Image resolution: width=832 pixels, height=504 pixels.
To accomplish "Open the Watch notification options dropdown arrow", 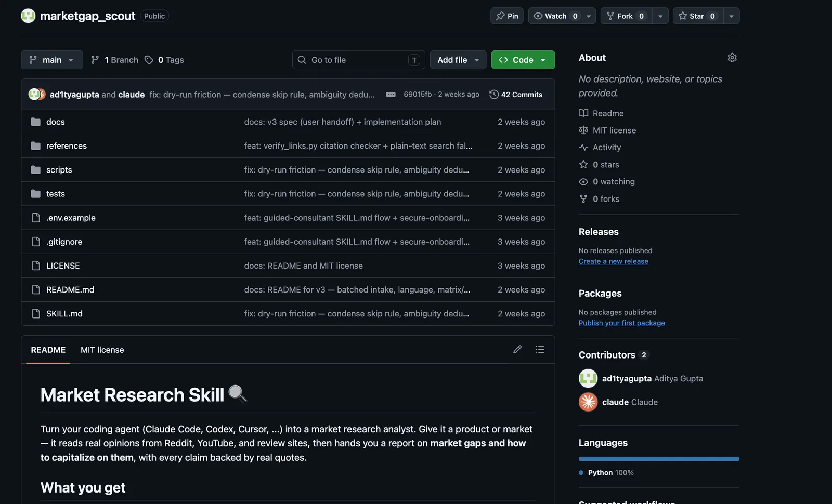I will pyautogui.click(x=589, y=16).
